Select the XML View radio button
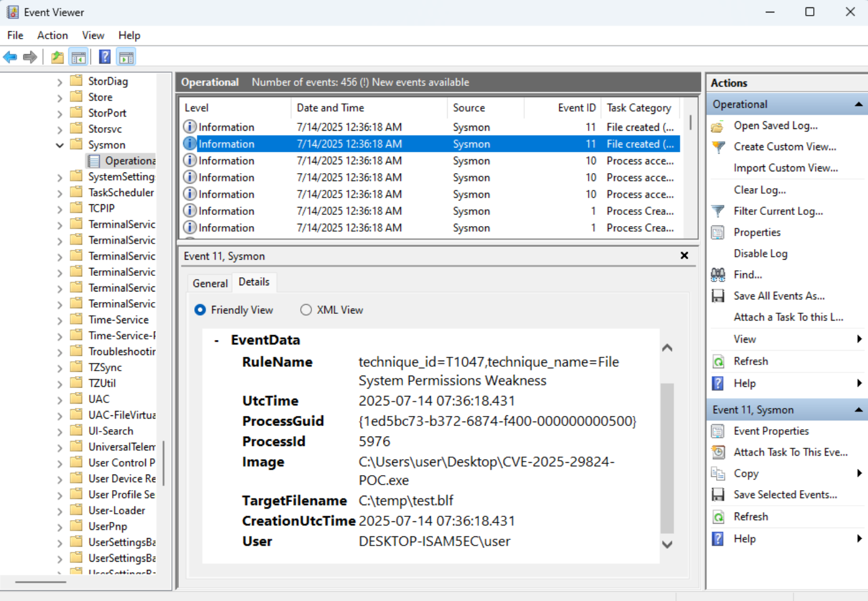 click(x=306, y=310)
